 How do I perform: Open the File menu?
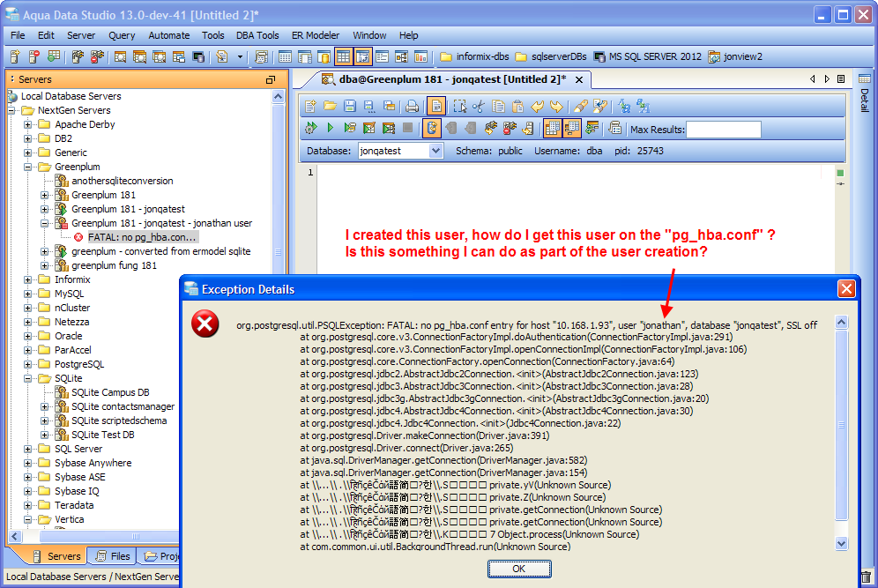(x=18, y=35)
